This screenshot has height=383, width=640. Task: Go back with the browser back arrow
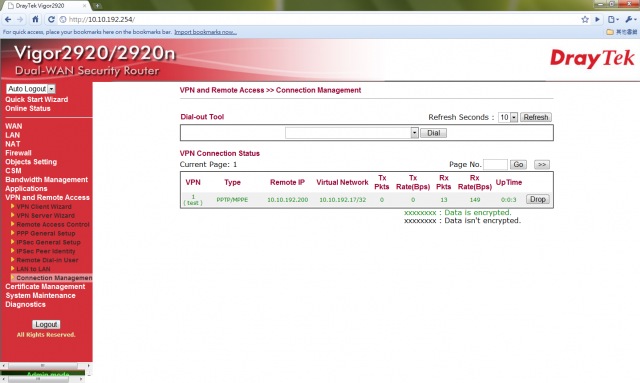pos(8,19)
